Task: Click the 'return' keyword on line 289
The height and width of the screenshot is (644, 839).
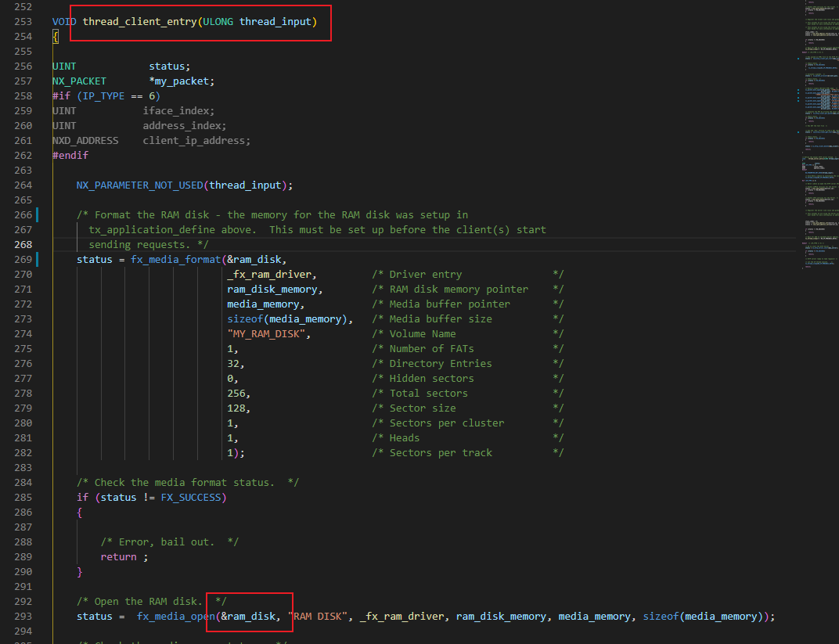Action: 118,557
